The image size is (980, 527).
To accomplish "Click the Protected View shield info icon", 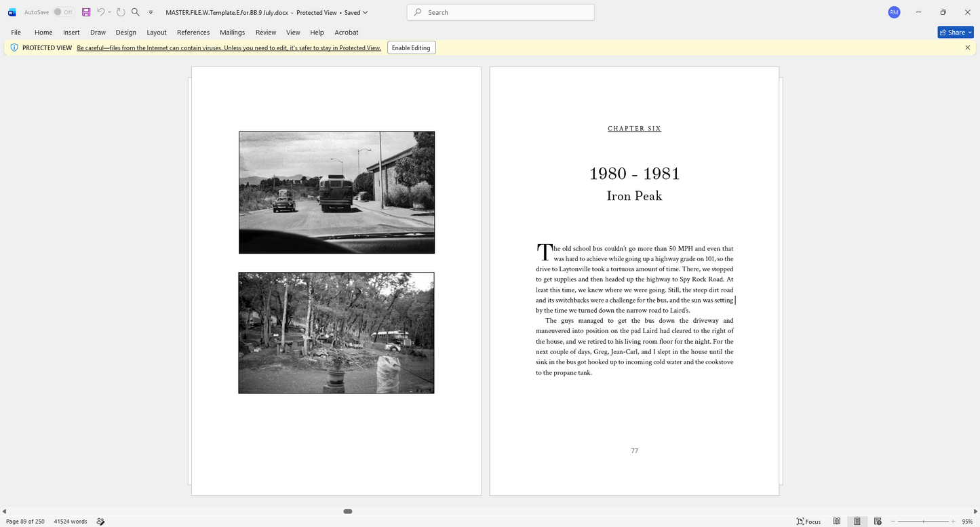I will 14,47.
